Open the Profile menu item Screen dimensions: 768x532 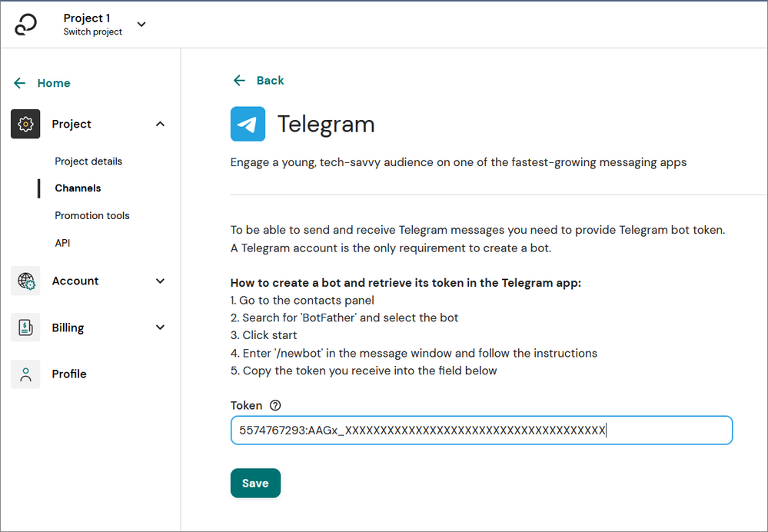click(x=69, y=374)
